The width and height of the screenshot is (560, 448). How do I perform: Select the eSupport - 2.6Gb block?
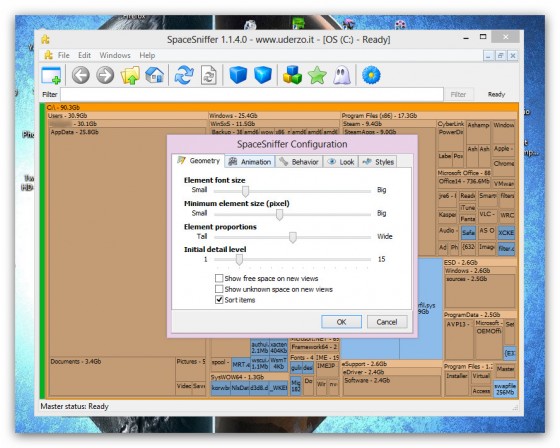point(391,364)
